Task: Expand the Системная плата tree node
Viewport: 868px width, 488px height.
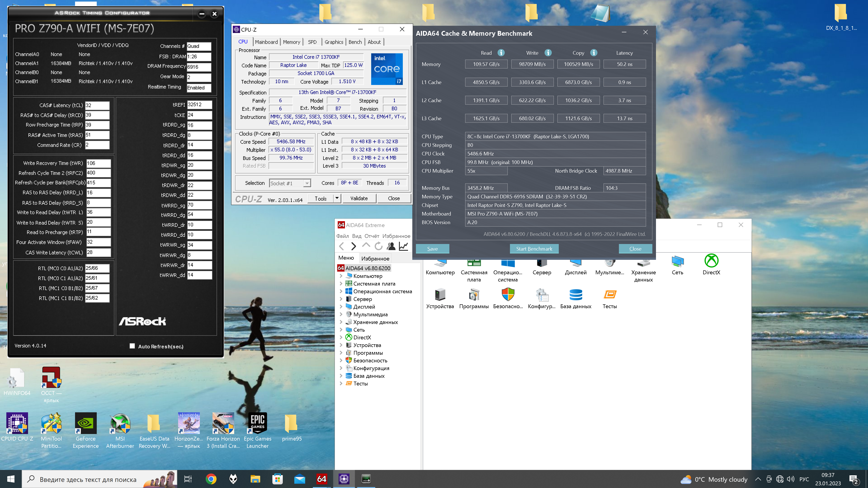Action: (x=341, y=284)
